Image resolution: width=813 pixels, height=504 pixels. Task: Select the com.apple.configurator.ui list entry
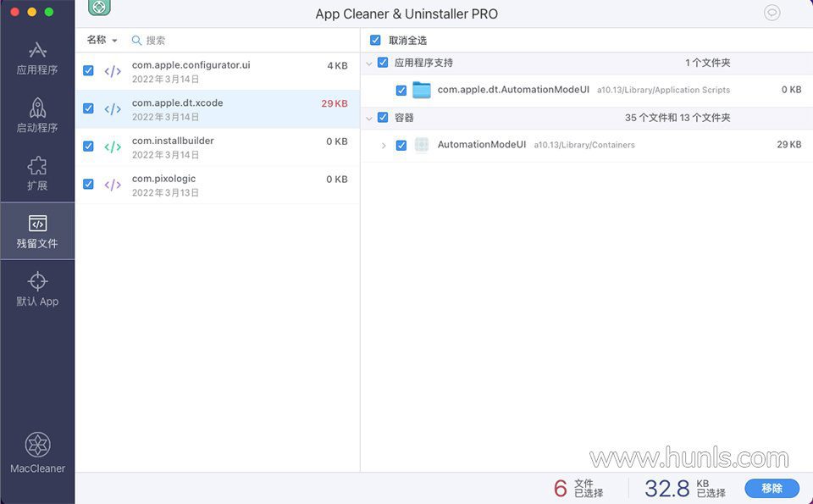click(x=218, y=71)
